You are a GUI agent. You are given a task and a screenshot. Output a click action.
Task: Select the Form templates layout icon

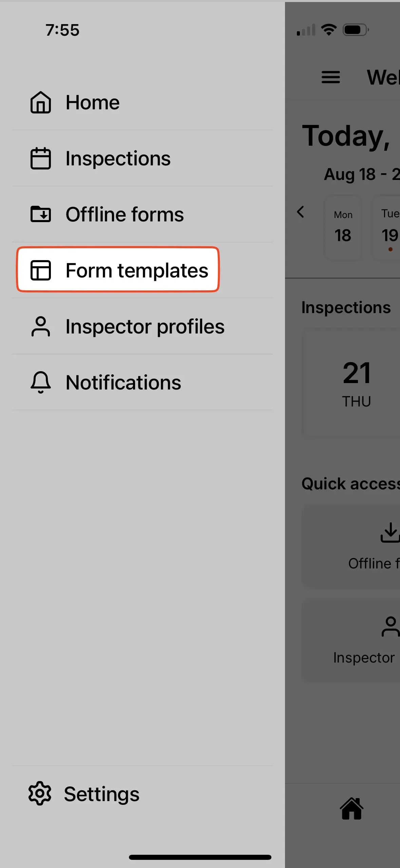tap(41, 270)
